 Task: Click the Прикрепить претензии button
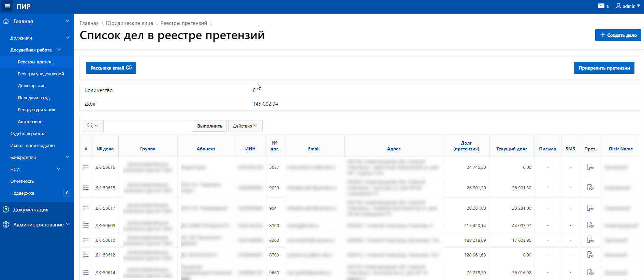[604, 68]
